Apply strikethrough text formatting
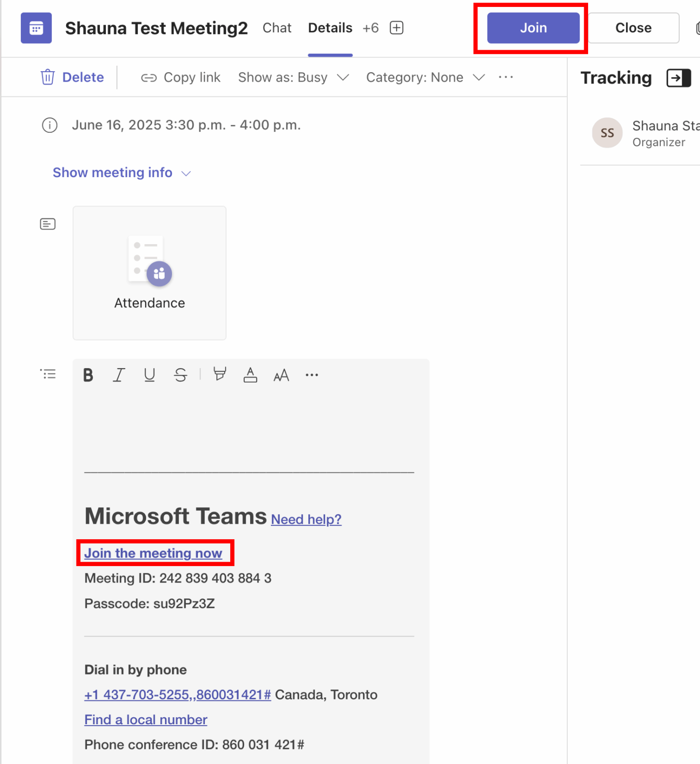 coord(180,375)
